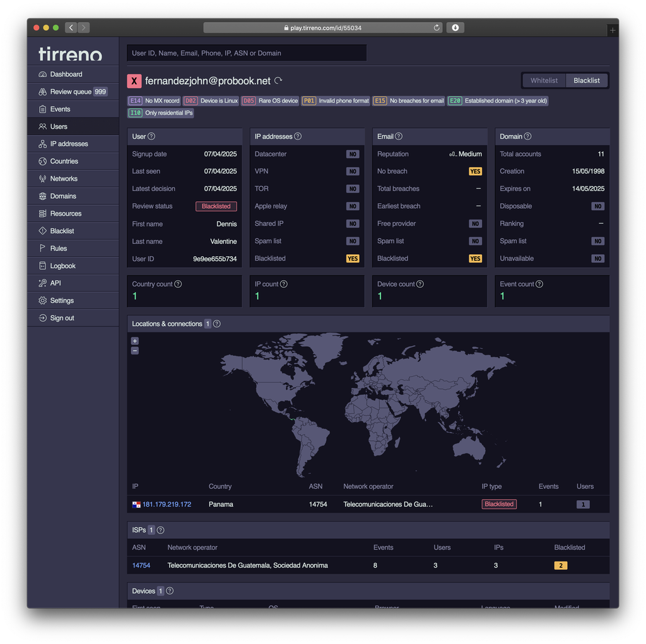Click the E20 Established domain tag

(498, 100)
